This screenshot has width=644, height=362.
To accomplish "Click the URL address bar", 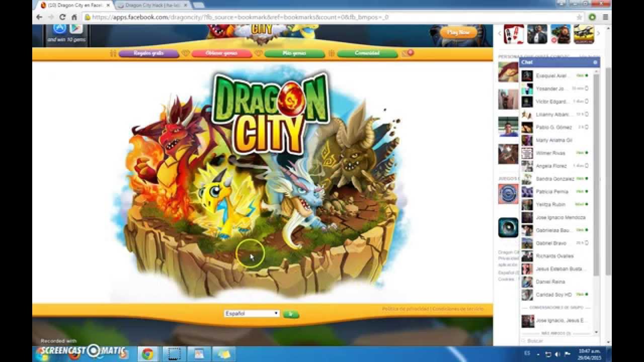I will [x=332, y=17].
